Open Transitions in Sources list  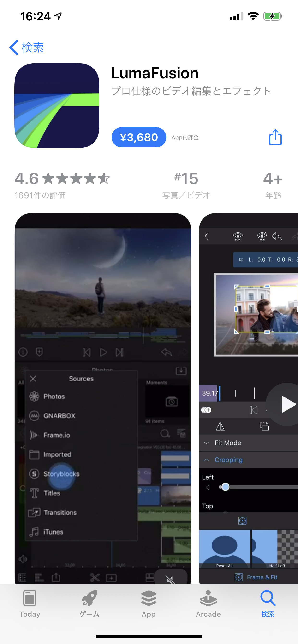81,512
